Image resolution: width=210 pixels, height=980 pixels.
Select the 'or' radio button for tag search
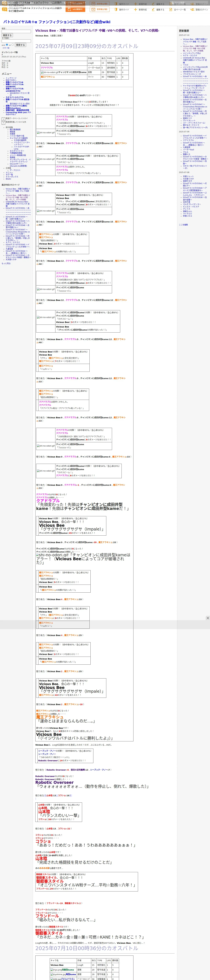[13, 45]
